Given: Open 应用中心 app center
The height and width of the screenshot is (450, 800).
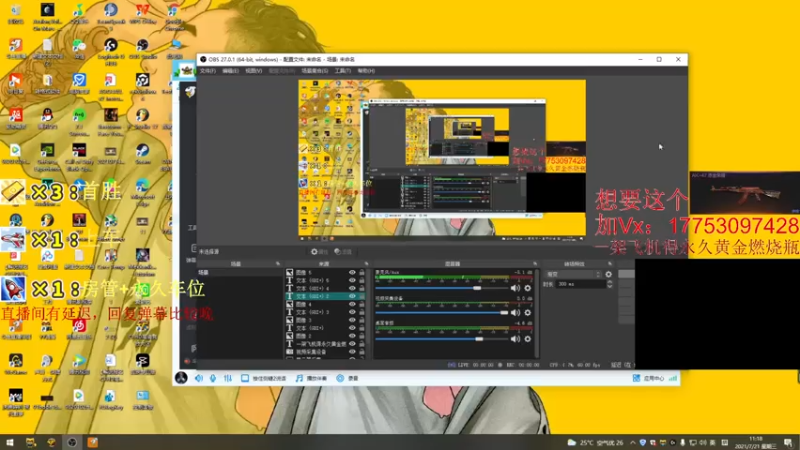Looking at the screenshot, I should coord(648,378).
